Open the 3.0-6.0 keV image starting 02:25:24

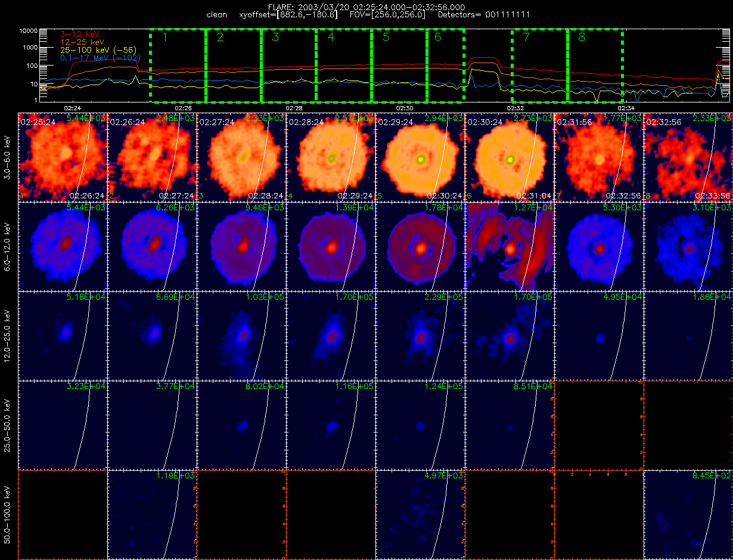(x=63, y=157)
